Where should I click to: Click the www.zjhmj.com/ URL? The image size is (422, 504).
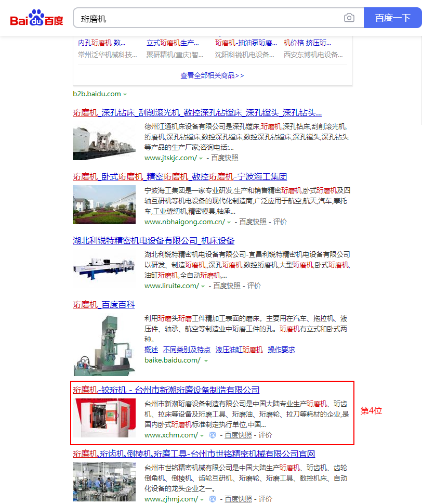coord(171,499)
